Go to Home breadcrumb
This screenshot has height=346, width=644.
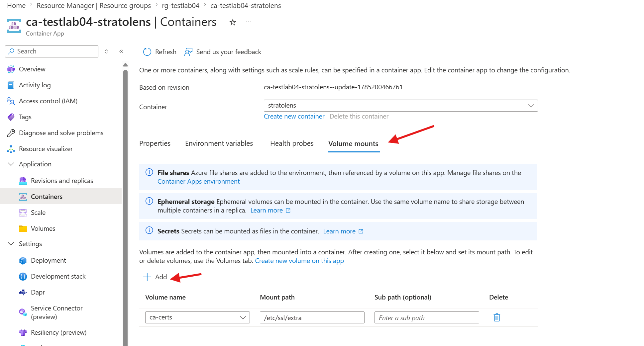[16, 6]
